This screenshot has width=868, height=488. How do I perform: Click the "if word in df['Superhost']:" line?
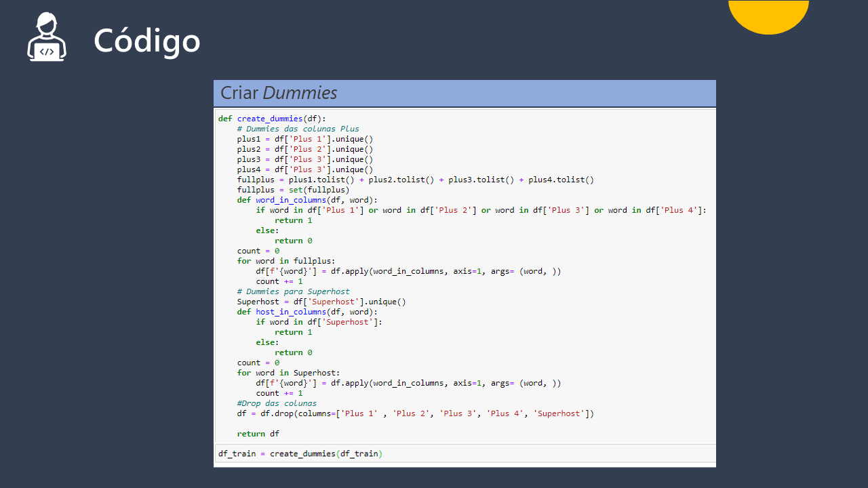[319, 322]
